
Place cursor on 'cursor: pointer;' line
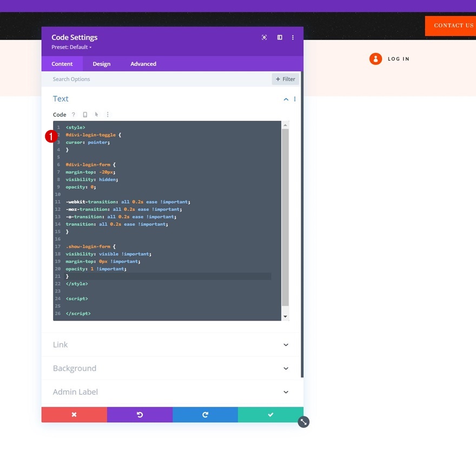point(88,142)
